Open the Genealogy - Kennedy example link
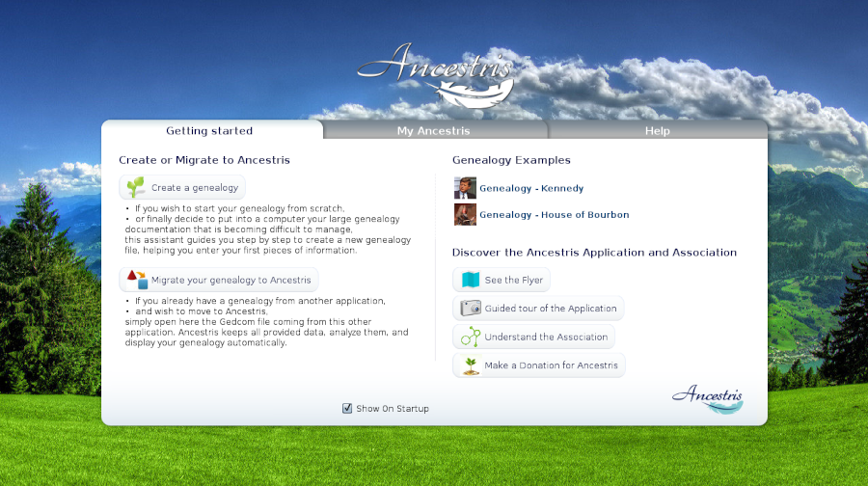The width and height of the screenshot is (868, 486). (531, 188)
